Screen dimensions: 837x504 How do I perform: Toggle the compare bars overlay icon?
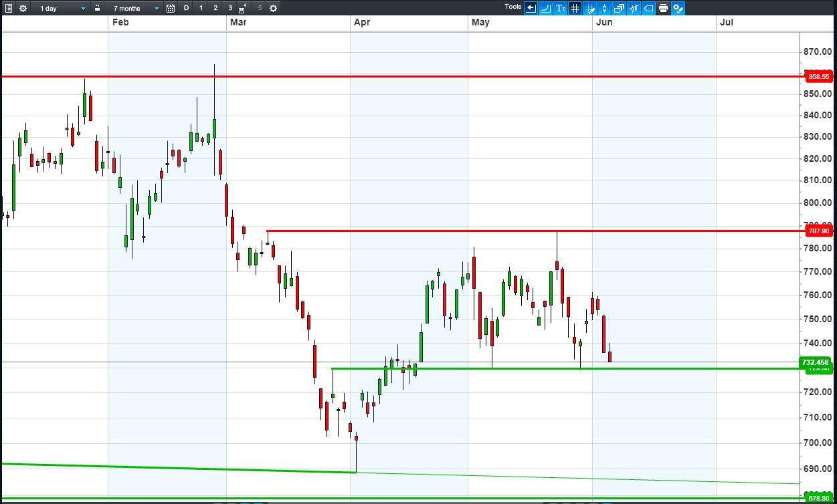(x=634, y=8)
